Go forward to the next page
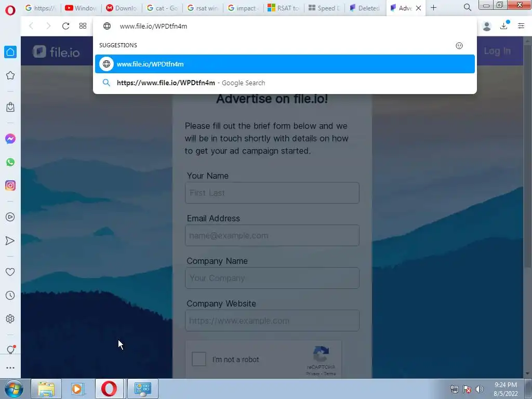Viewport: 532px width, 399px height. [x=48, y=26]
